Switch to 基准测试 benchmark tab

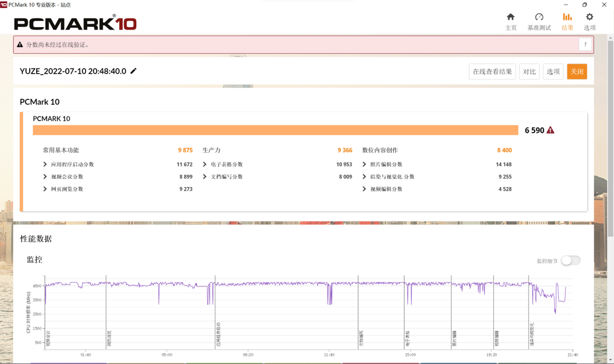(539, 22)
